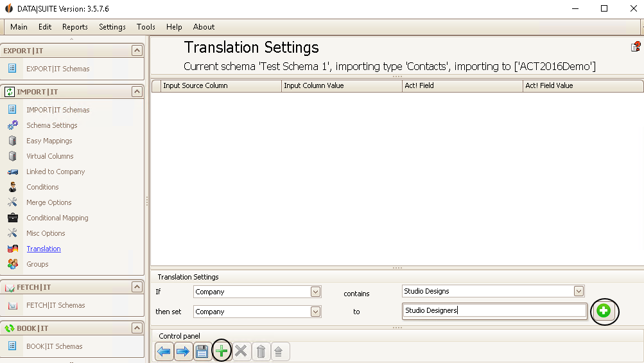This screenshot has height=363, width=644.
Task: Open the Studio Designs contains dropdown
Action: coord(579,291)
